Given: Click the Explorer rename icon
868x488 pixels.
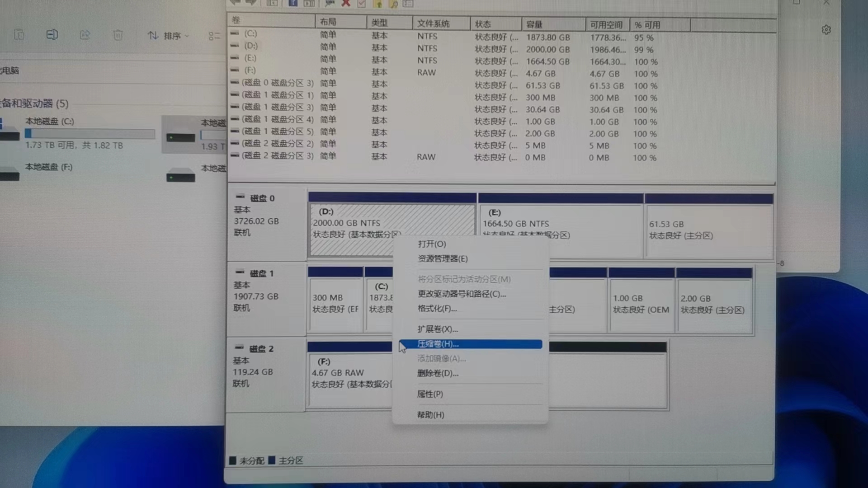Looking at the screenshot, I should click(x=52, y=35).
